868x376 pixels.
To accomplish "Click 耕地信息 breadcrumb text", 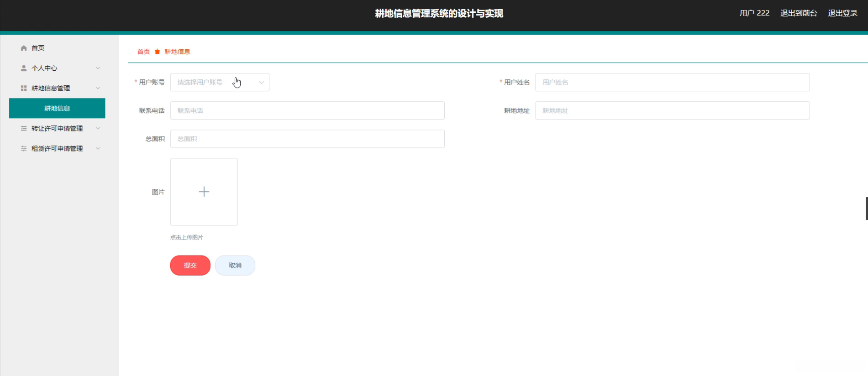I will [x=177, y=52].
